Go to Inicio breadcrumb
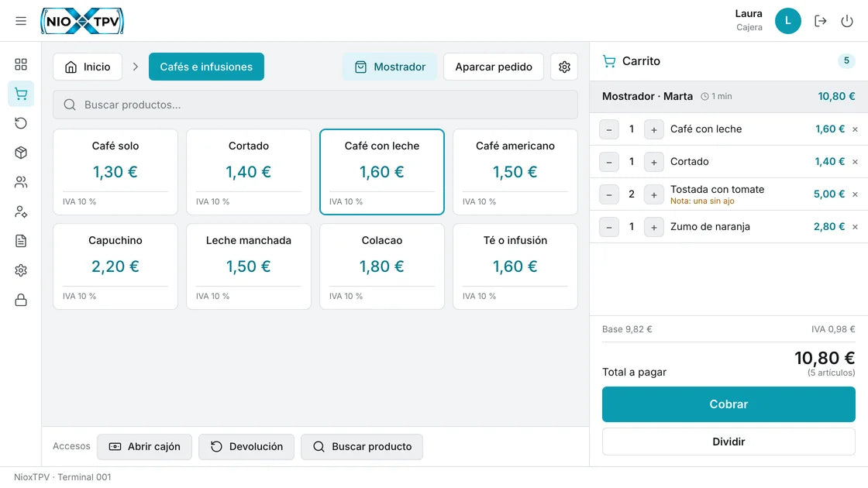This screenshot has height=488, width=868. (x=88, y=67)
